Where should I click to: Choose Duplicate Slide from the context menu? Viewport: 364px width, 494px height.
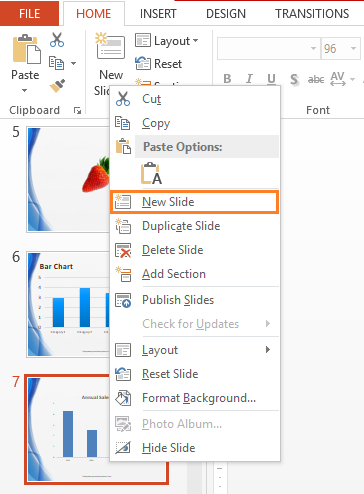pos(195,226)
